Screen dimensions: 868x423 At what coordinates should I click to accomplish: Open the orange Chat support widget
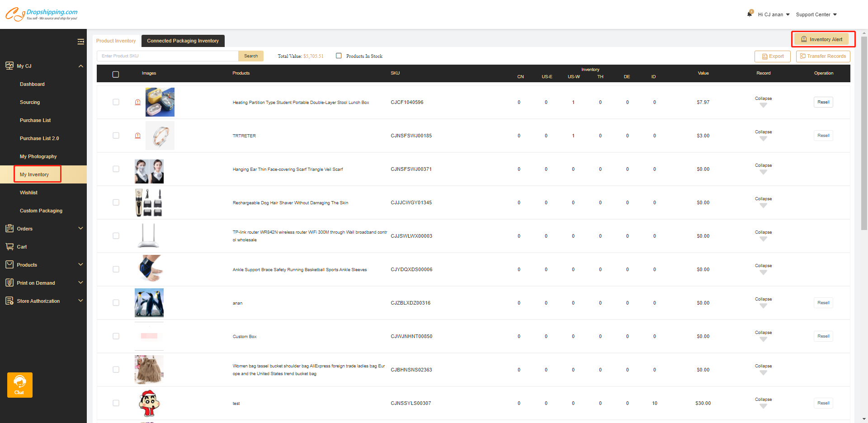20,385
